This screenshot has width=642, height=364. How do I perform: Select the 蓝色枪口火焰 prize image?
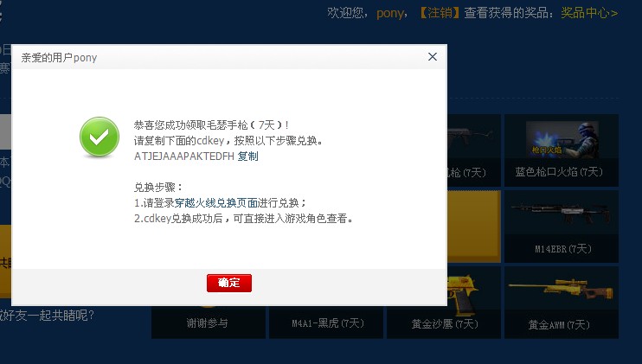click(x=562, y=139)
